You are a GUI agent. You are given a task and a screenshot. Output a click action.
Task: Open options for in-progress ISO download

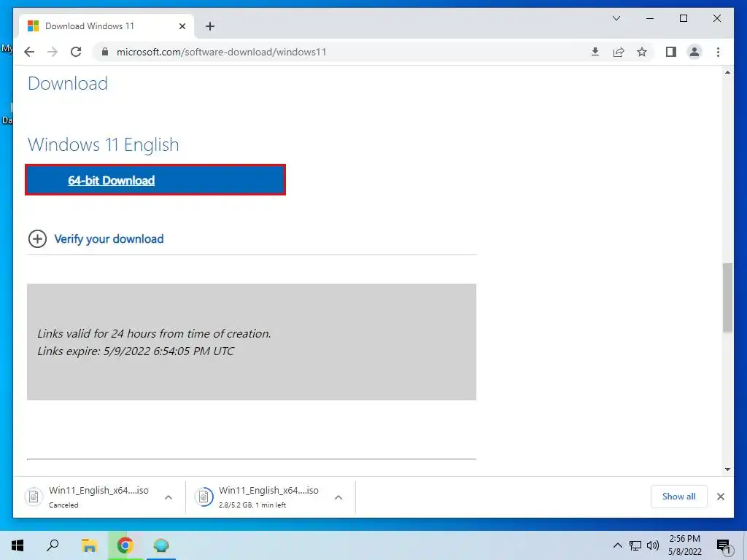coord(338,497)
